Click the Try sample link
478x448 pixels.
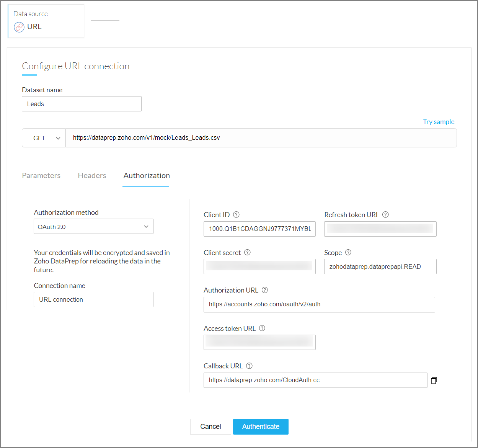pyautogui.click(x=439, y=122)
